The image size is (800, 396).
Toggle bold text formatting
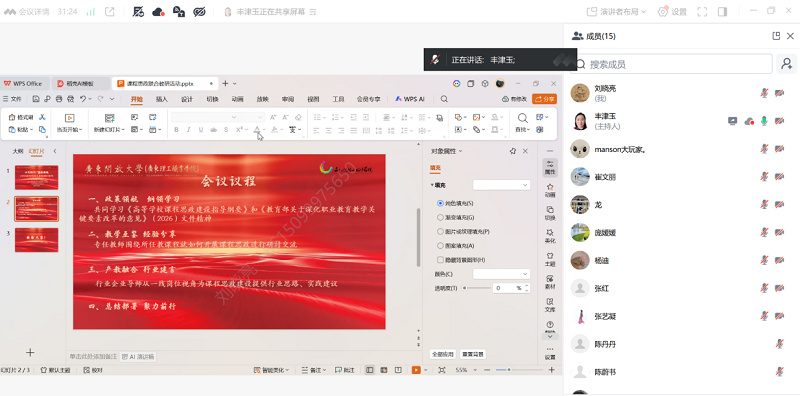tap(177, 130)
